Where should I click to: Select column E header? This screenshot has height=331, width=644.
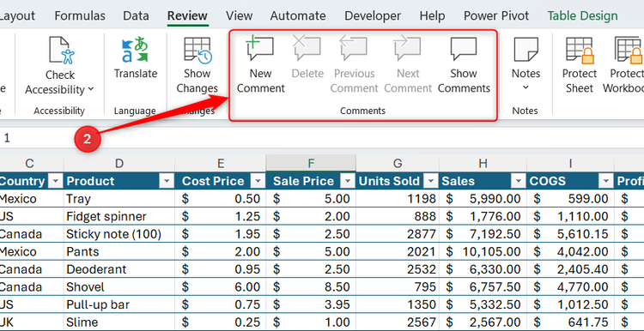click(x=221, y=163)
